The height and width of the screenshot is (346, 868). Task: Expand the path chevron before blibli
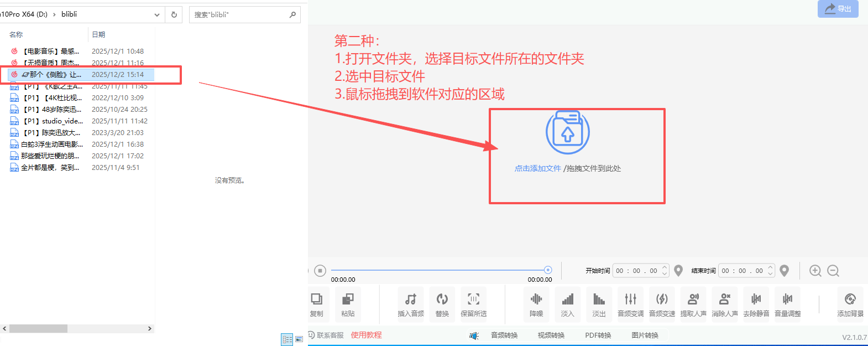(x=54, y=14)
